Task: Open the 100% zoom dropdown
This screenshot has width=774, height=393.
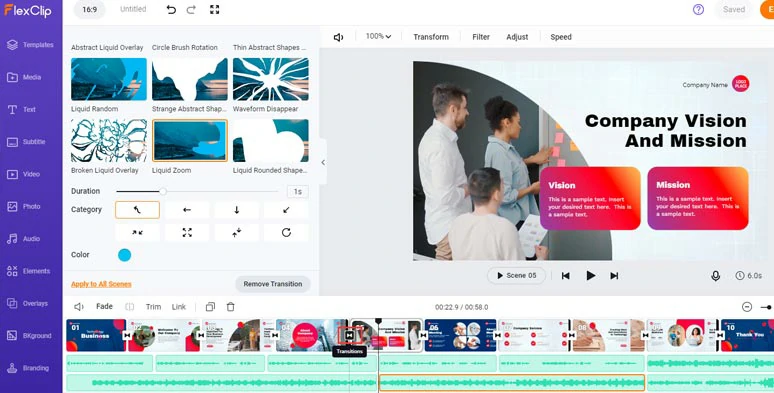Action: [x=378, y=37]
